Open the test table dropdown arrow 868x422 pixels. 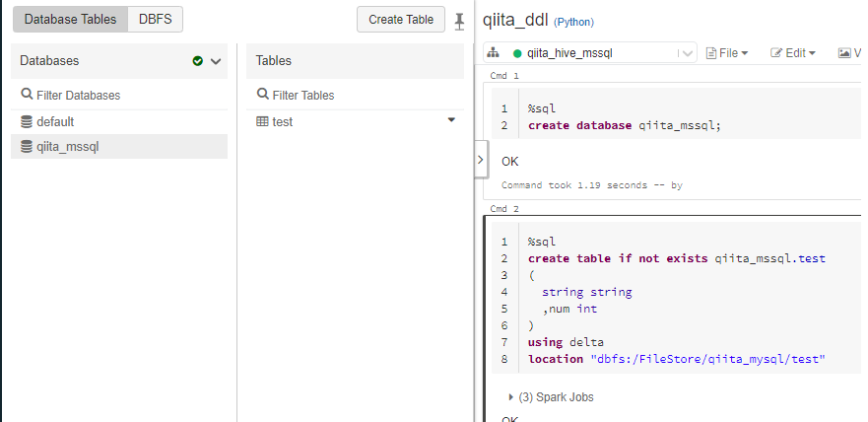coord(451,120)
